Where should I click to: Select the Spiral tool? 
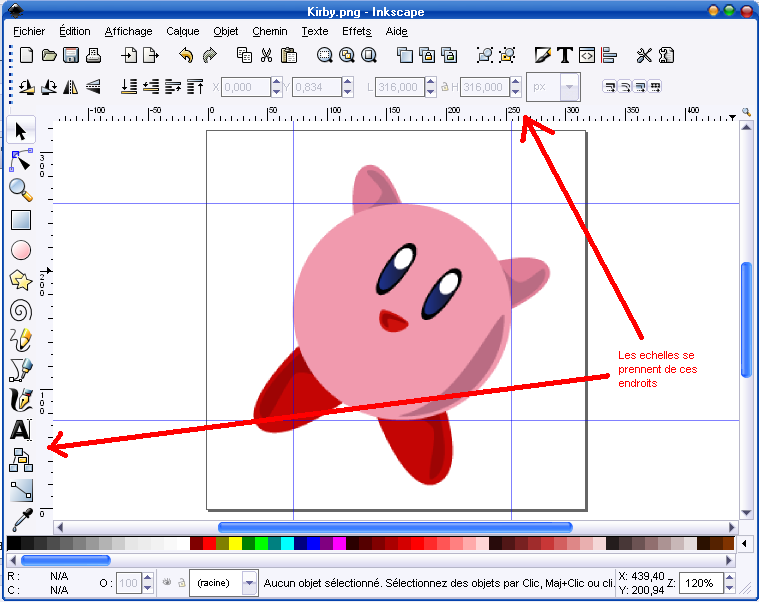click(21, 311)
